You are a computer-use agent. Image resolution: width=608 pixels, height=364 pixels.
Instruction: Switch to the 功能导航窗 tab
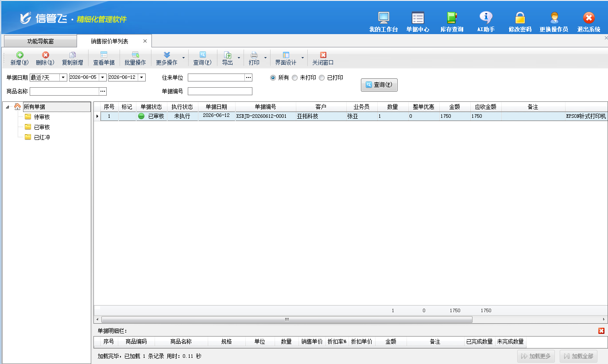pos(40,41)
